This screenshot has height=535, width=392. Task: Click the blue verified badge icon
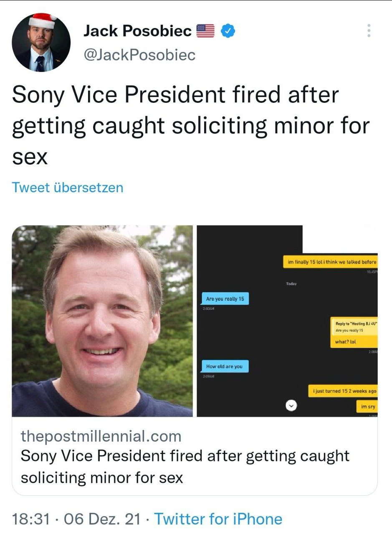tap(228, 31)
